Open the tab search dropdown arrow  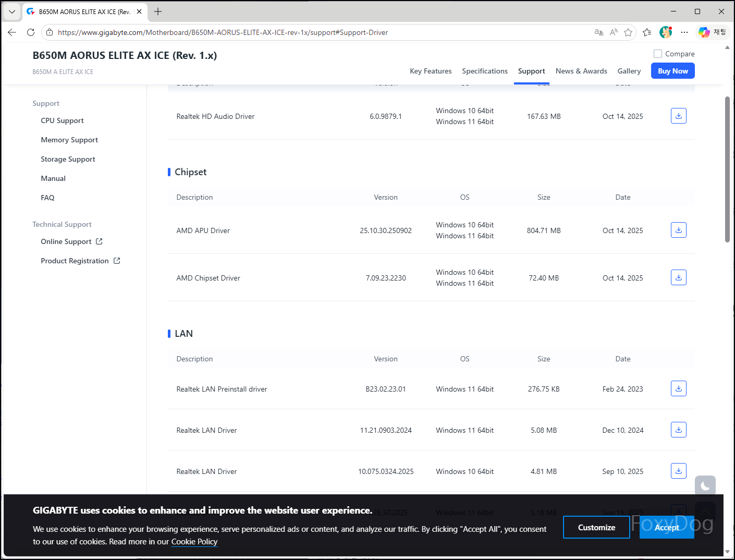coord(12,11)
